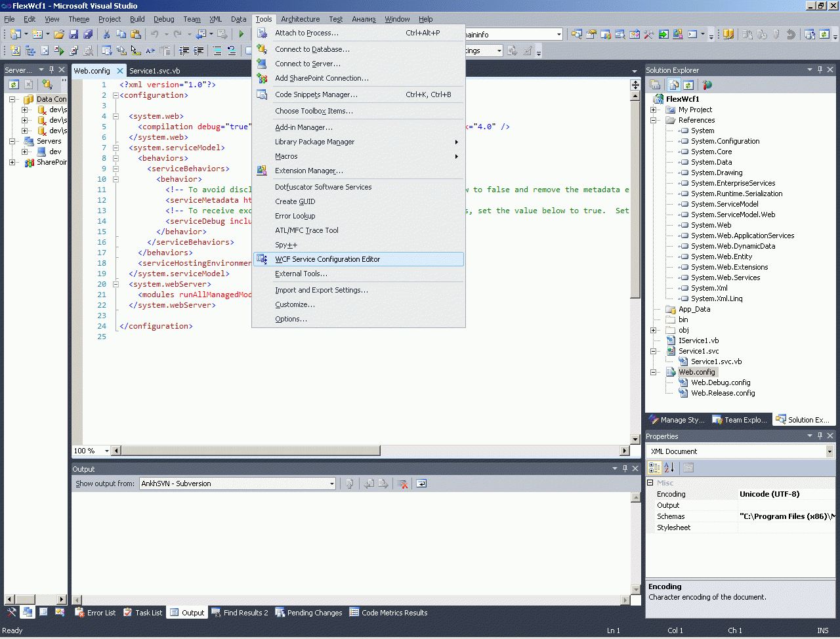Click the Save All toolbar icon
840x639 pixels.
point(87,34)
